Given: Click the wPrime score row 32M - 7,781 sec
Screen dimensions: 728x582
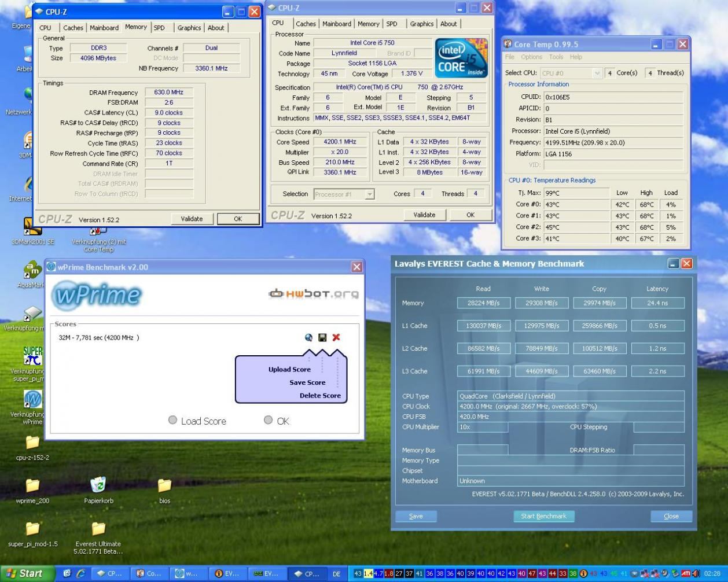Looking at the screenshot, I should [99, 337].
